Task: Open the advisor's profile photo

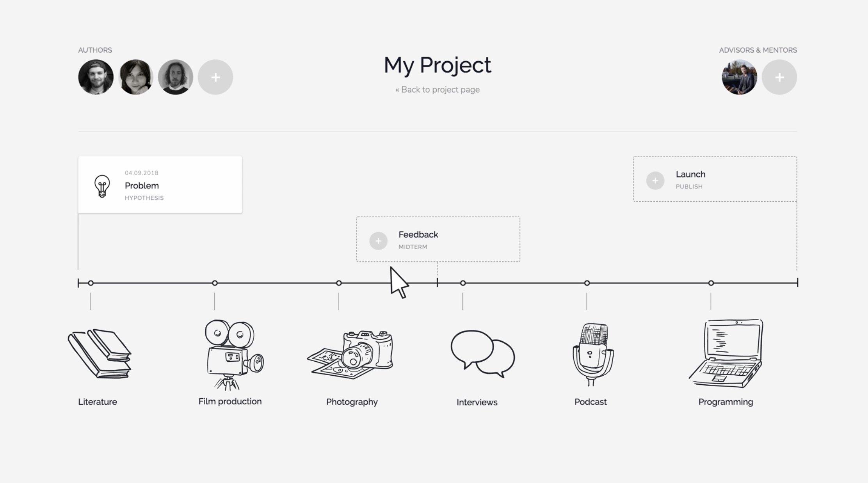Action: pyautogui.click(x=739, y=77)
